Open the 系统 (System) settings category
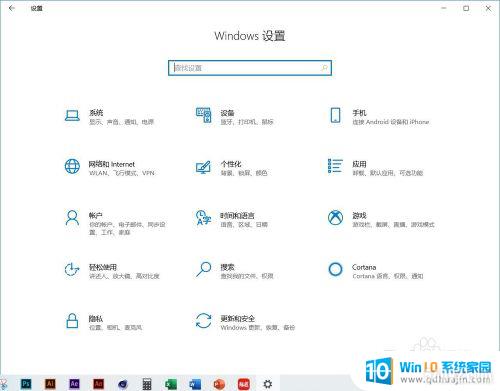Viewport: 500px width, 391px height. click(x=110, y=117)
